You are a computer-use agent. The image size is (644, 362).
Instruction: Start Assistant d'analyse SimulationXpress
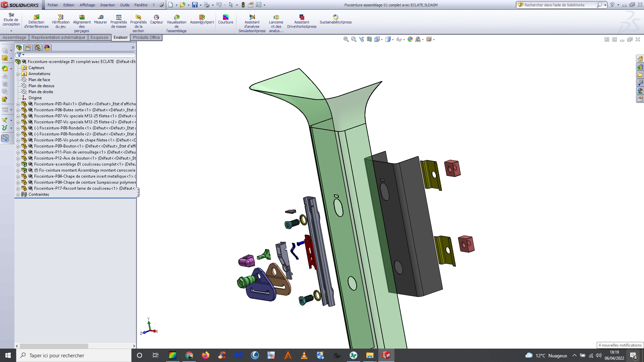coord(252,23)
